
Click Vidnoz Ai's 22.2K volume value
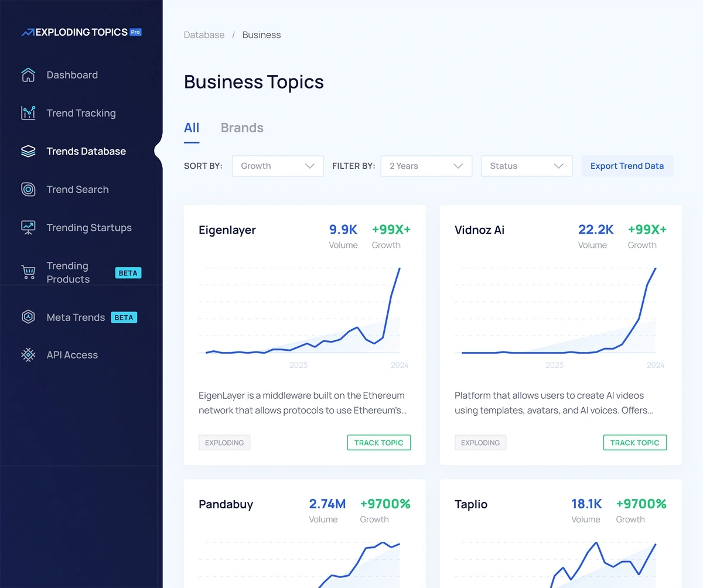(596, 230)
